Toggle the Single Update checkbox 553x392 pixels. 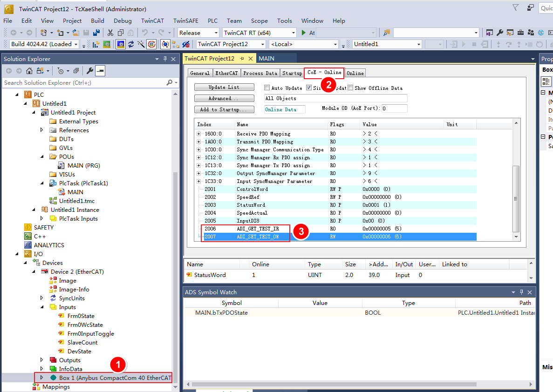click(x=309, y=88)
